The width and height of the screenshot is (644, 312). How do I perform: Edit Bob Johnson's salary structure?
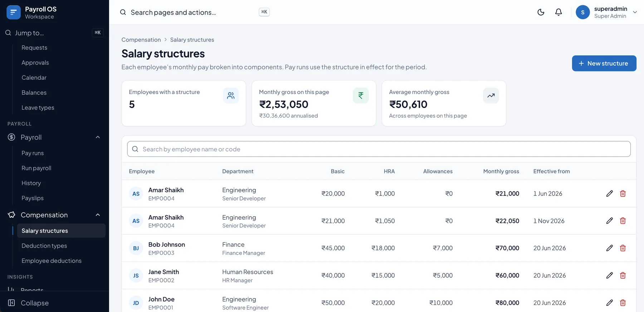tap(610, 248)
